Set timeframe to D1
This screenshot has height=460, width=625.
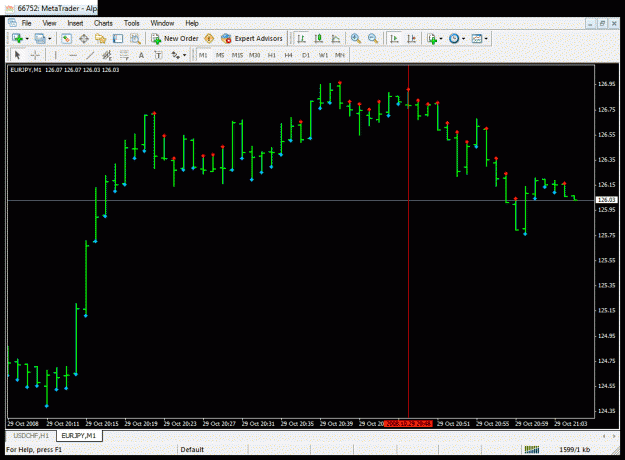306,55
